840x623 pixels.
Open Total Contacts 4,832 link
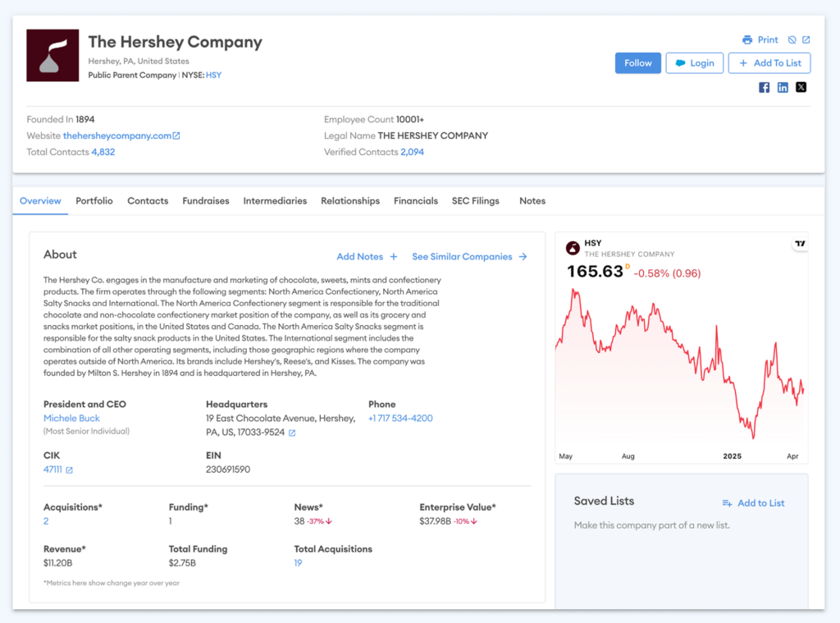pyautogui.click(x=103, y=152)
